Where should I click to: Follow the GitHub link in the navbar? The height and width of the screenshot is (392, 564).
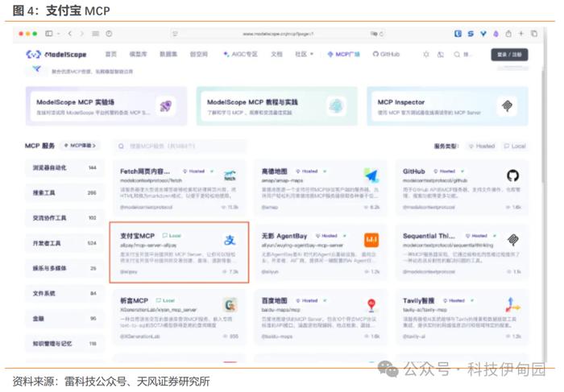pos(386,54)
